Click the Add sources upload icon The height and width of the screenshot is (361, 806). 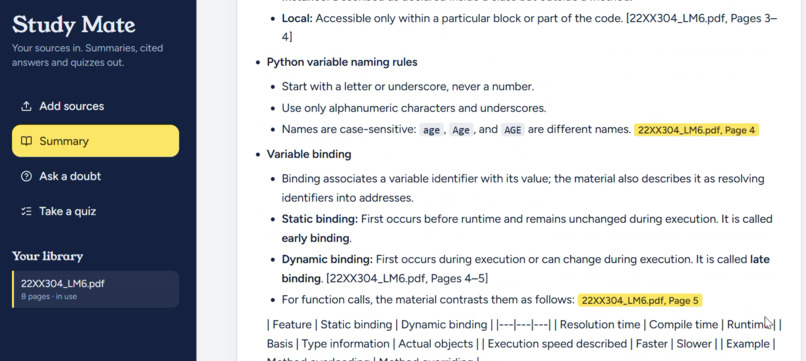click(x=26, y=106)
